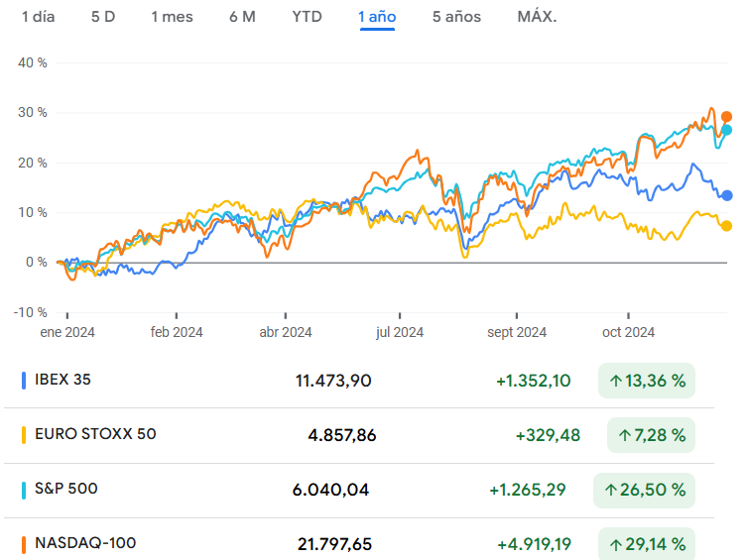The height and width of the screenshot is (560, 745).
Task: Click the 29,14 % NASDAQ change badge
Action: (647, 544)
